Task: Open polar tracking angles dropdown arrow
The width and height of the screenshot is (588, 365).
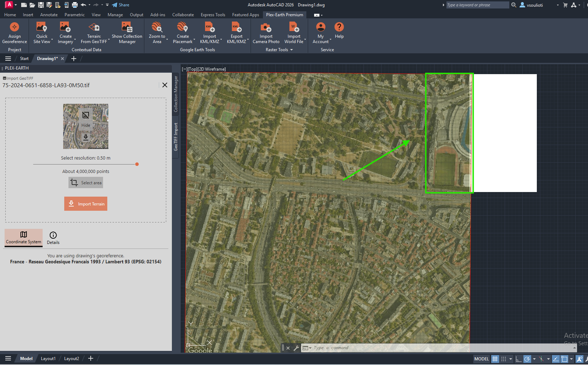Action: (x=534, y=359)
